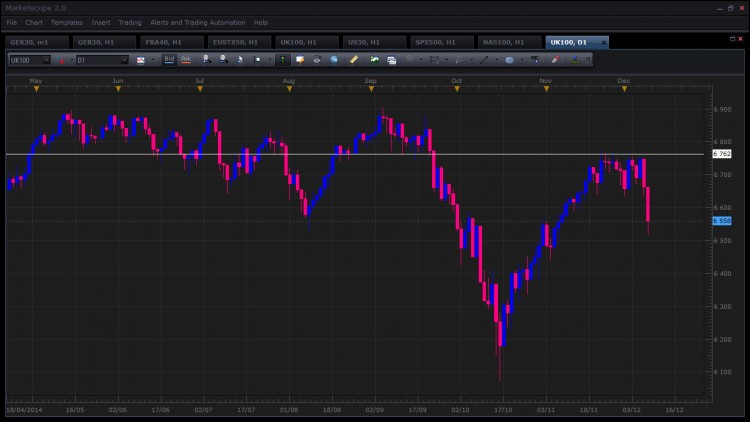Open the D1 timeframe dropdown
The width and height of the screenshot is (750, 422).
[102, 60]
